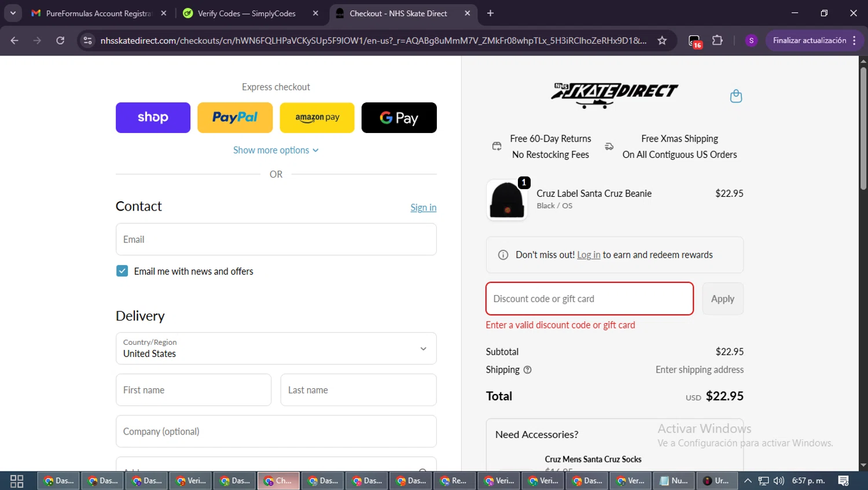
Task: Click the taskbar clock showing 6:57 p. m.
Action: tap(808, 481)
